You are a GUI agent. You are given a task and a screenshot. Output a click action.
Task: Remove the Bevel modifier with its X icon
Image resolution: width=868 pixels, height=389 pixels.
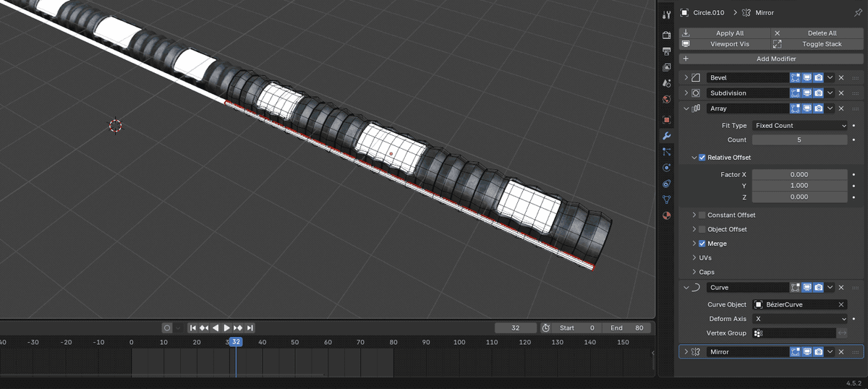tap(841, 77)
